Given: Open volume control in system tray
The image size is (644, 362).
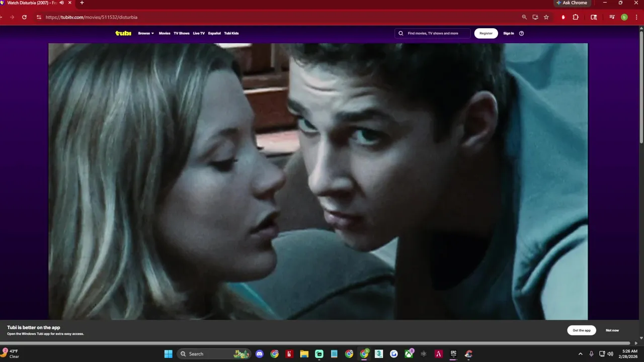Looking at the screenshot, I should pyautogui.click(x=610, y=354).
